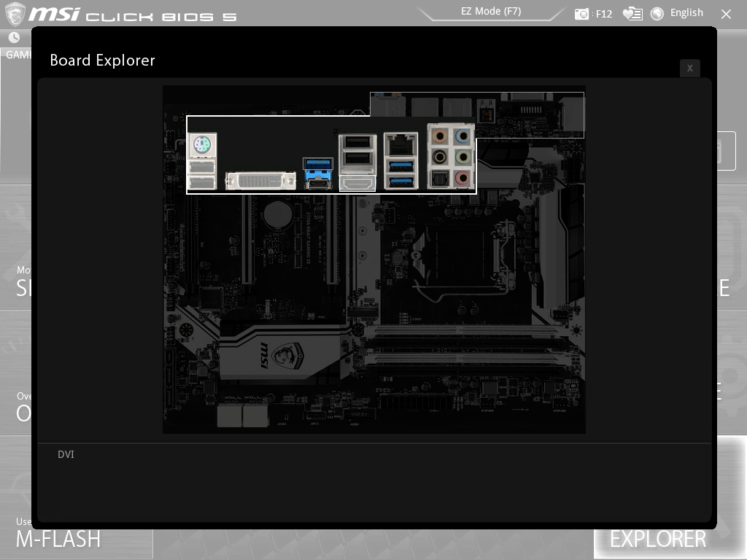Select the RJ45 LAN port
747x560 pixels.
point(400,144)
